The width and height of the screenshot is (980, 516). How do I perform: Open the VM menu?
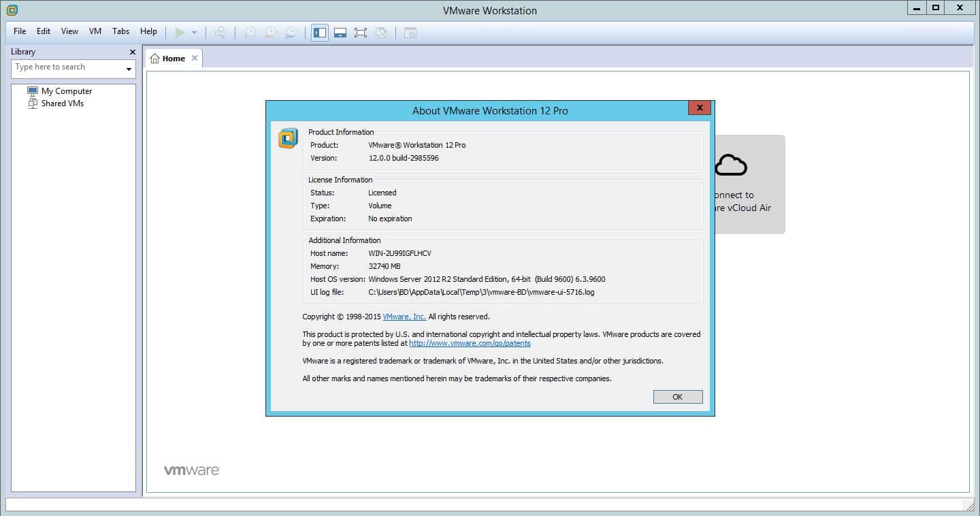[95, 31]
